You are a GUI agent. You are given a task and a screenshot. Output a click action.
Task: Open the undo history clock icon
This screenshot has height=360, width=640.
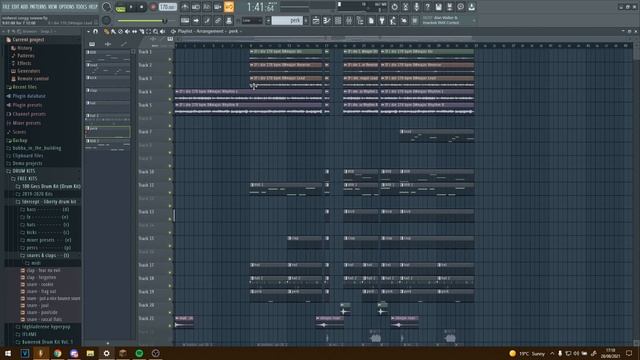click(x=394, y=7)
